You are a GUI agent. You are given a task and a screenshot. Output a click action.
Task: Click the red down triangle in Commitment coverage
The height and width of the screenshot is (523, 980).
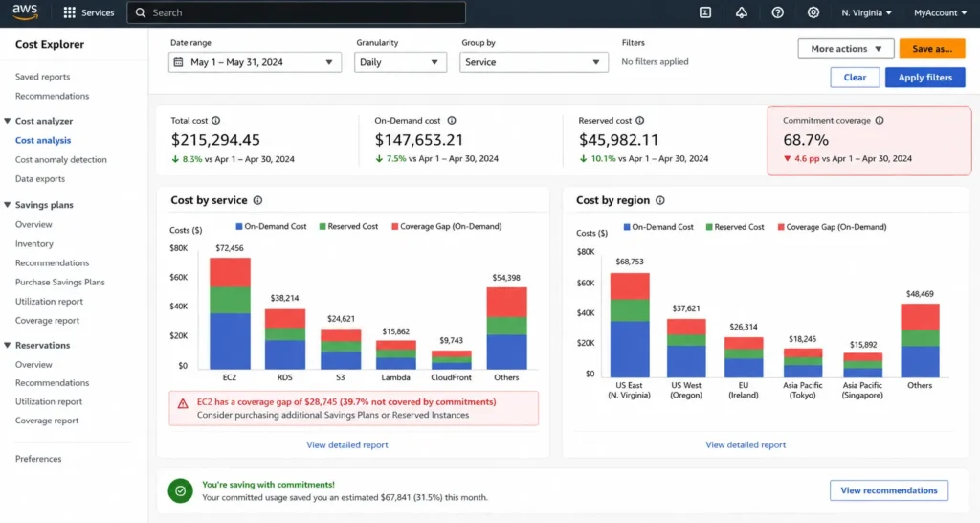[787, 159]
